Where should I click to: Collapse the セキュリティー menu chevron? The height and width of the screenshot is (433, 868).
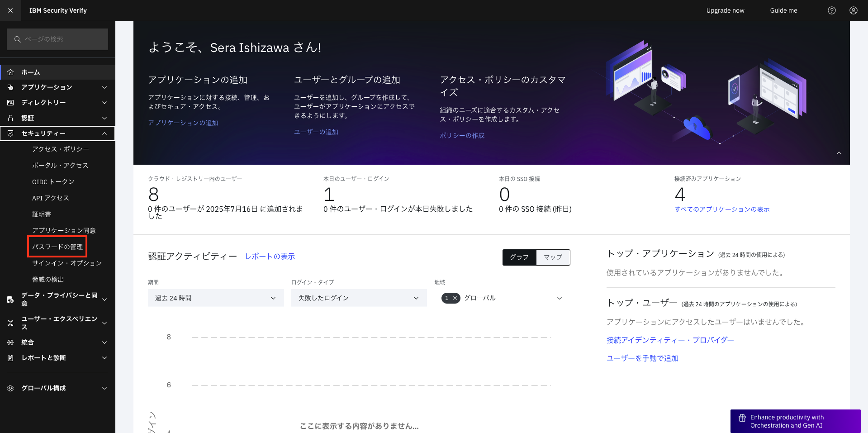[x=104, y=133]
